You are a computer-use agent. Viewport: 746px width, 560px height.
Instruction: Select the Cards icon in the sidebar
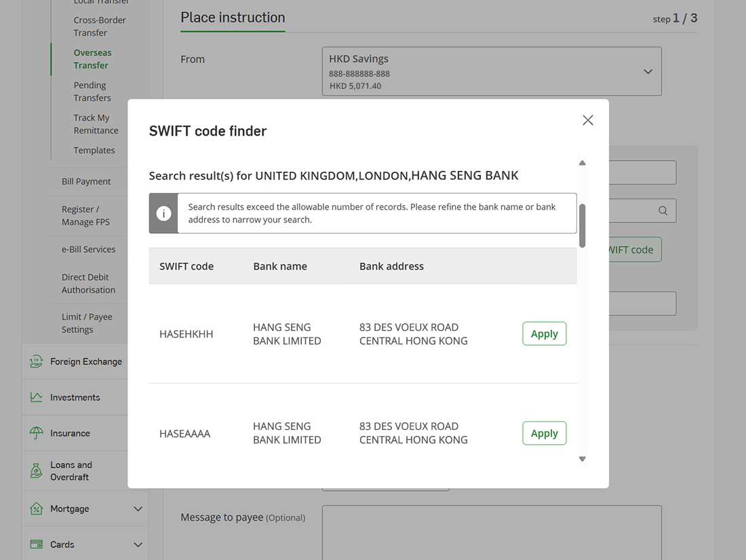pyautogui.click(x=37, y=544)
